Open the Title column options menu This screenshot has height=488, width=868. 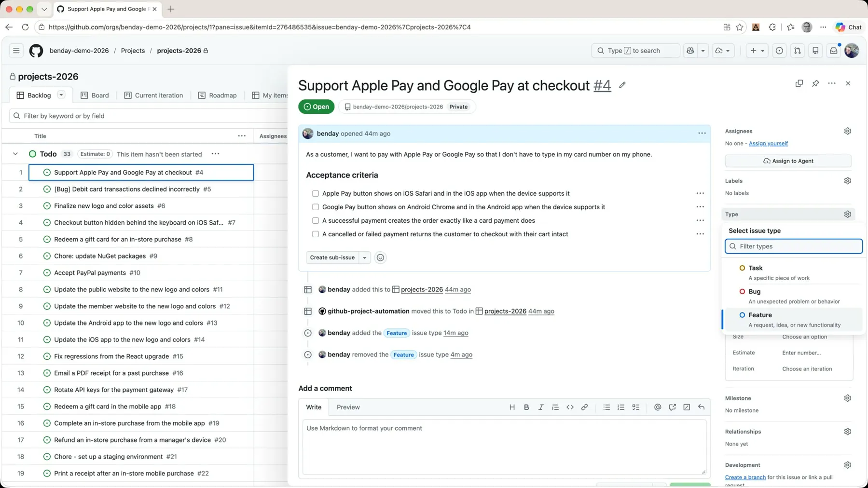(x=242, y=136)
